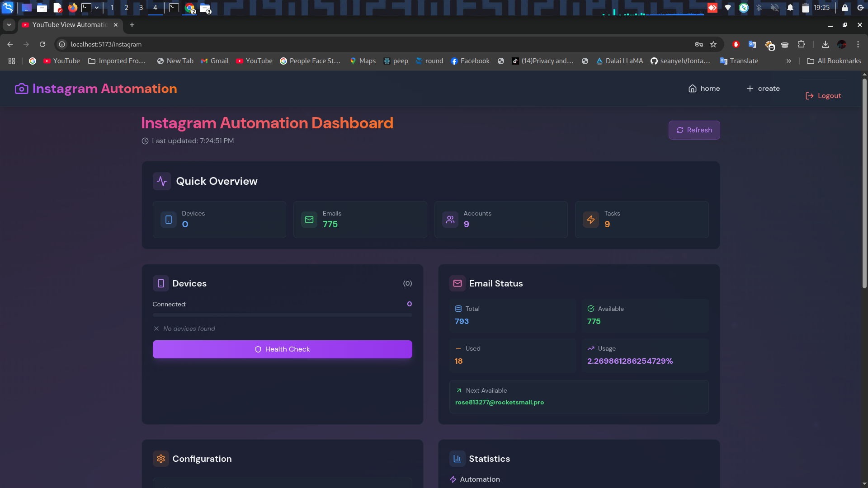Open the text editor launcher in the panel
The height and width of the screenshot is (488, 868).
click(x=57, y=8)
